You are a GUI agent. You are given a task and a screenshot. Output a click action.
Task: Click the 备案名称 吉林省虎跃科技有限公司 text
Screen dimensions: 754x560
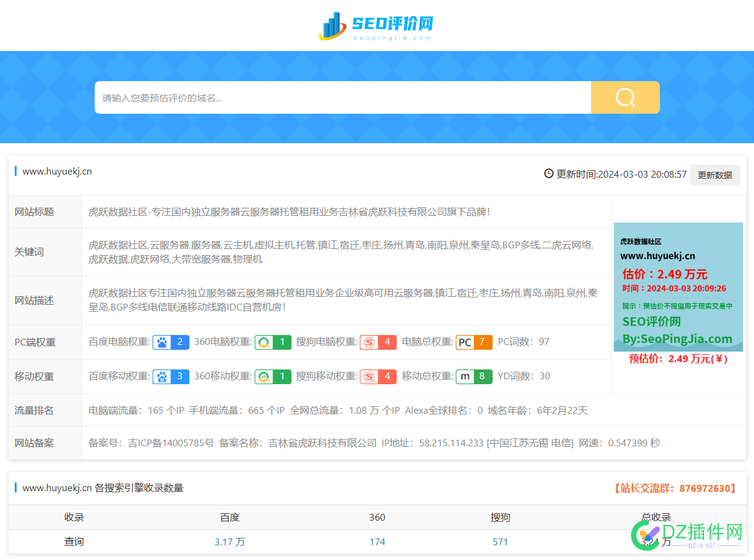pos(298,443)
